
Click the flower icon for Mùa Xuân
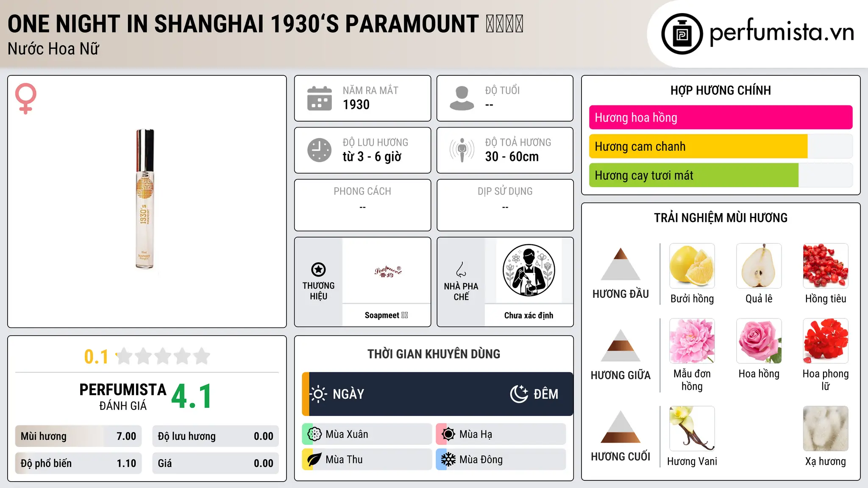click(314, 434)
